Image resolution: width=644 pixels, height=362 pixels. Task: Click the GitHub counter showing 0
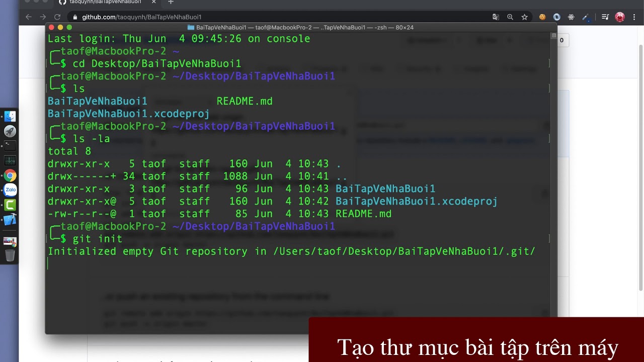pyautogui.click(x=561, y=40)
